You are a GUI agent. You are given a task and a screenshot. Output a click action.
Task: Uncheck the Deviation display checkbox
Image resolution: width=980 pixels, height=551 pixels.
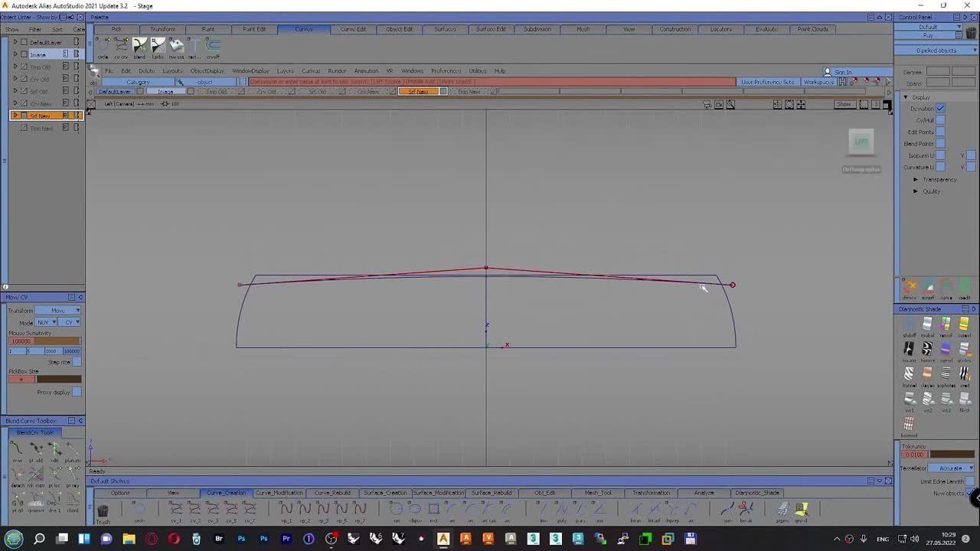coord(940,109)
